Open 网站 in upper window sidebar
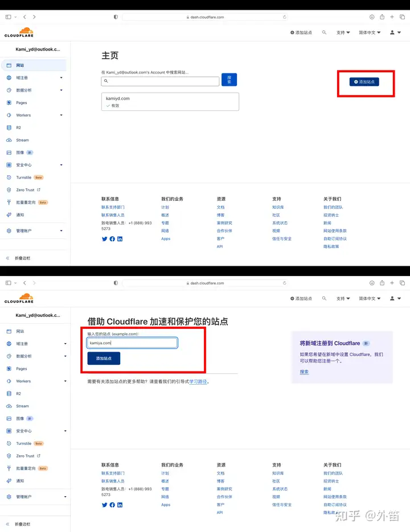 tap(34, 65)
